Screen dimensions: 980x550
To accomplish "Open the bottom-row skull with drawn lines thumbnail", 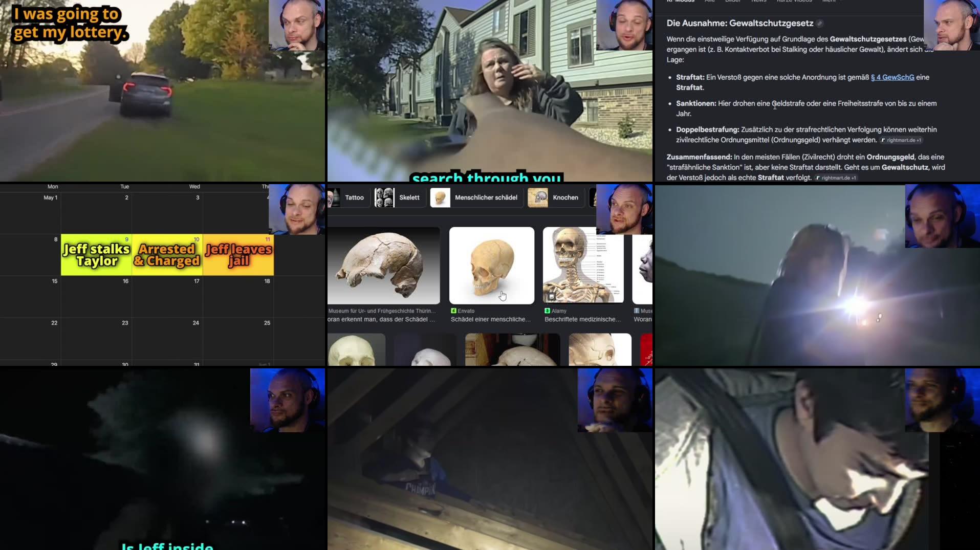I will 600,349.
